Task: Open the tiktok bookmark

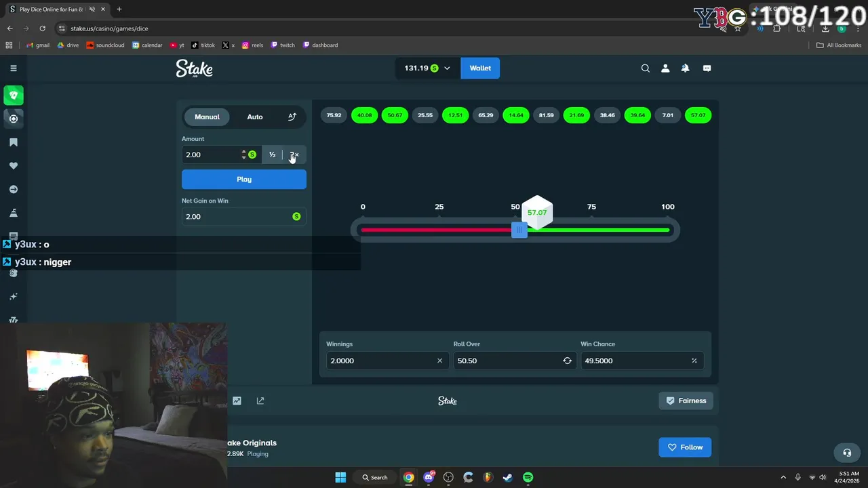Action: 203,45
